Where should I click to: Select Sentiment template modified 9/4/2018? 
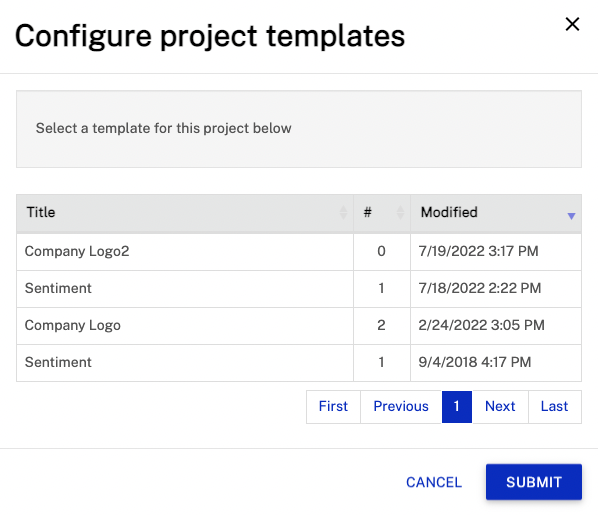pos(299,362)
